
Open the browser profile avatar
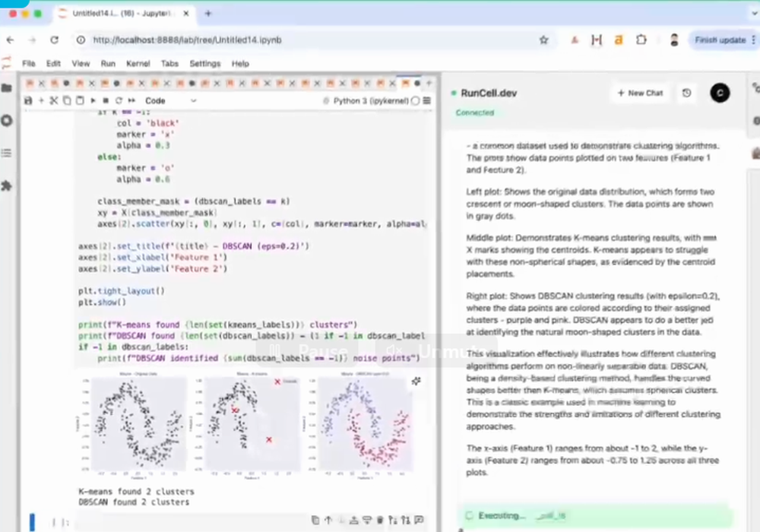click(x=673, y=40)
